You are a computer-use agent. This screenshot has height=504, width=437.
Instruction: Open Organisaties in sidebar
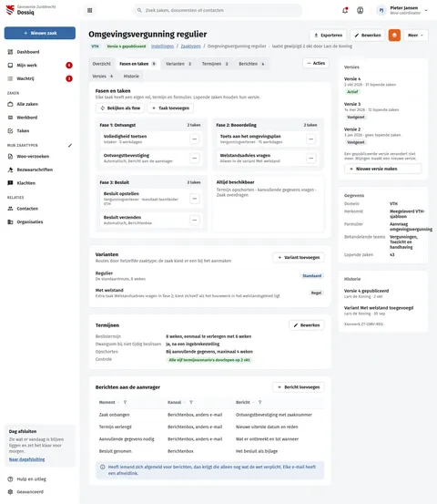tap(40, 221)
